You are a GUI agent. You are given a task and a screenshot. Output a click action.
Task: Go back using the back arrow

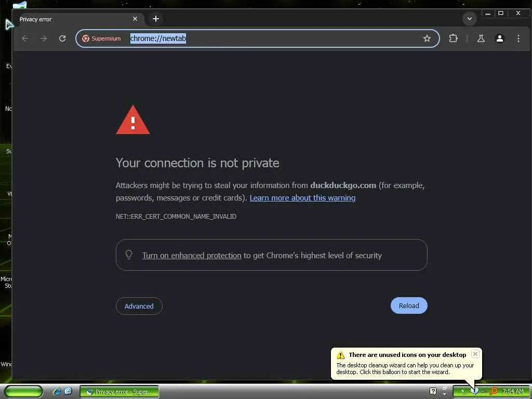[x=25, y=38]
